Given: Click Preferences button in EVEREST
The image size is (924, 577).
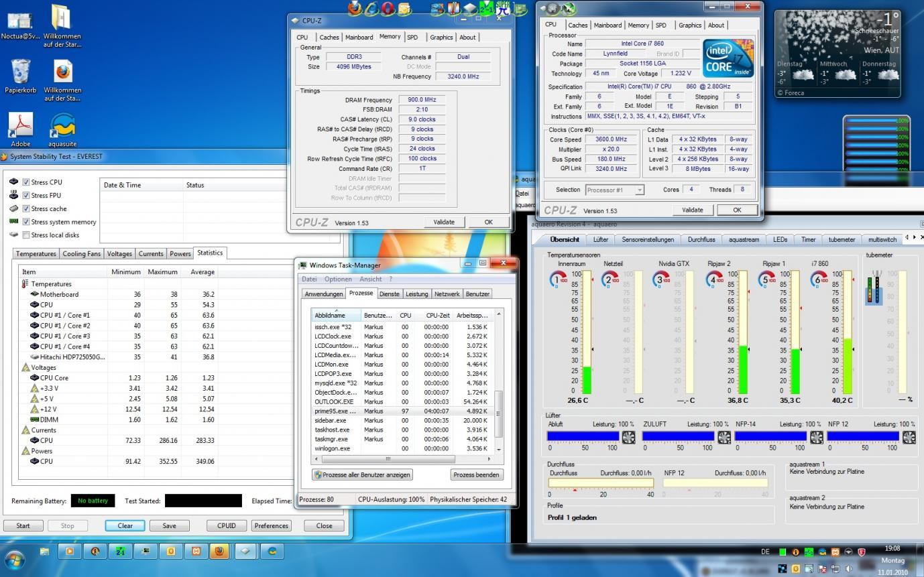Looking at the screenshot, I should 272,526.
